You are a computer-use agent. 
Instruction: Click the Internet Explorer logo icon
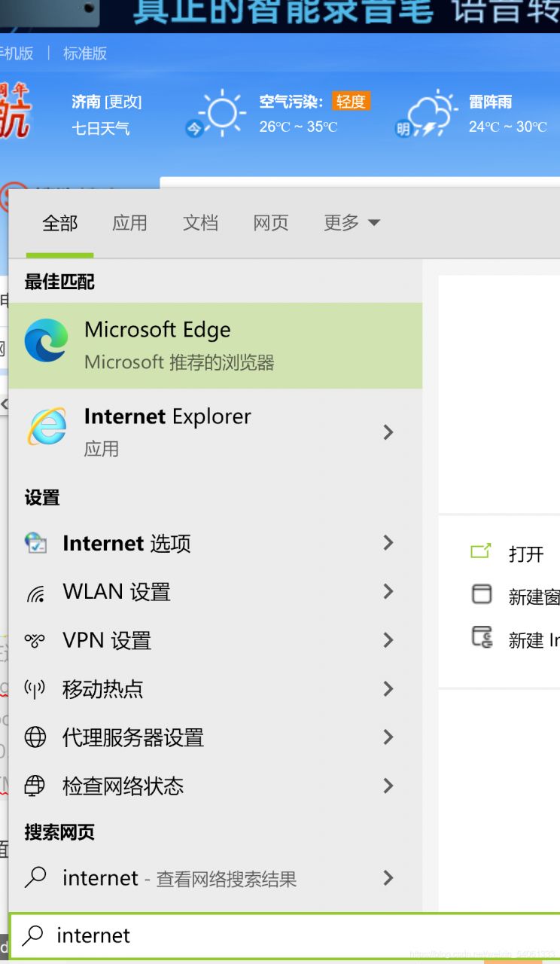coord(46,427)
